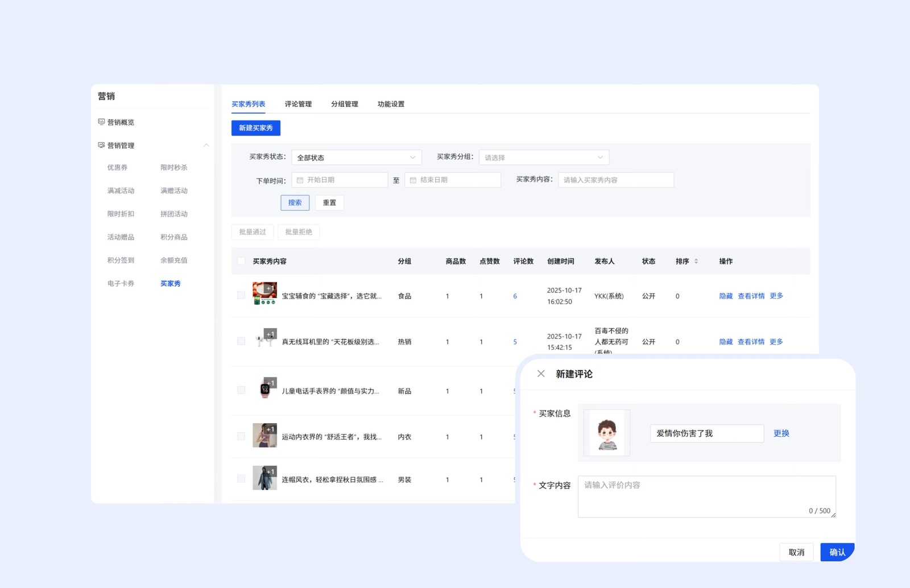
Task: Close the 新建评论 dialog with X
Action: (x=541, y=374)
